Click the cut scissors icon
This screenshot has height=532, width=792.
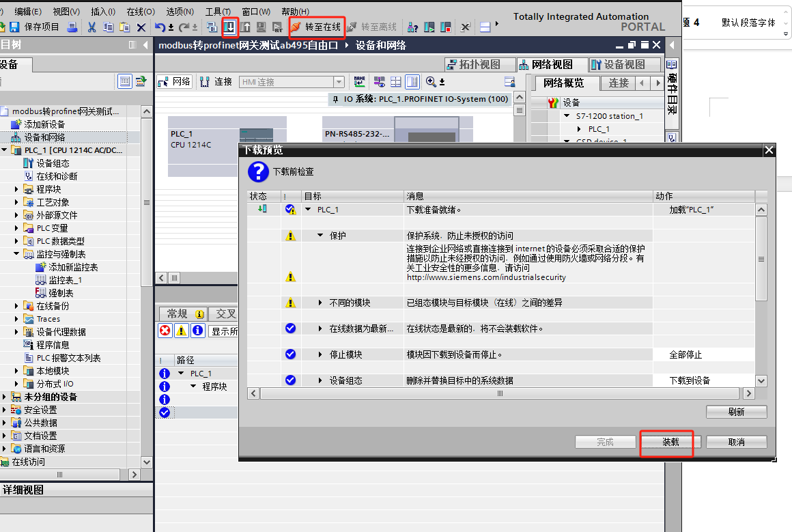[91, 27]
